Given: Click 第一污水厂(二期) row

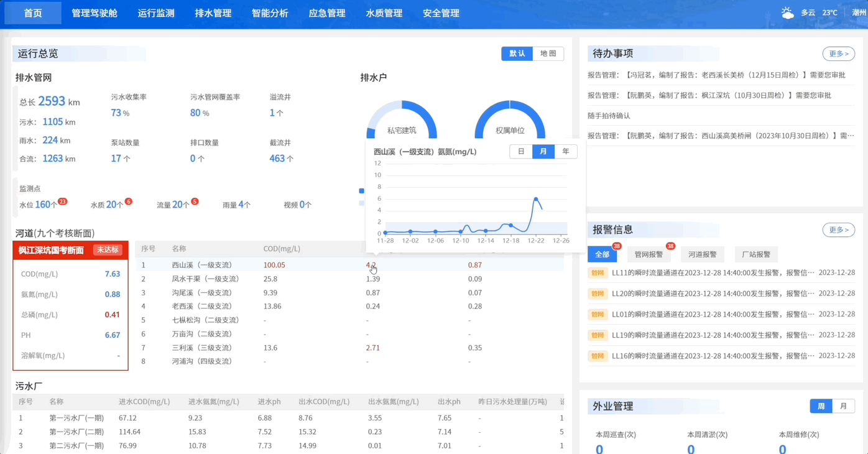Looking at the screenshot, I should (x=289, y=432).
